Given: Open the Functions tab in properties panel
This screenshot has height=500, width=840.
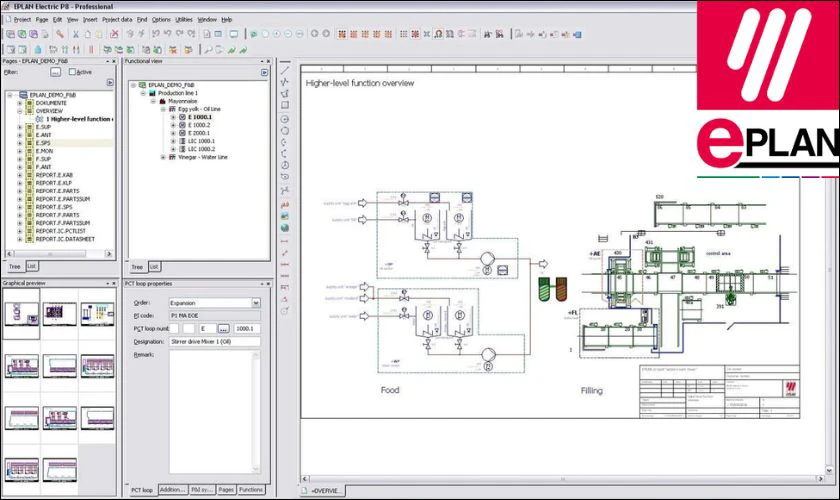Looking at the screenshot, I should (251, 489).
